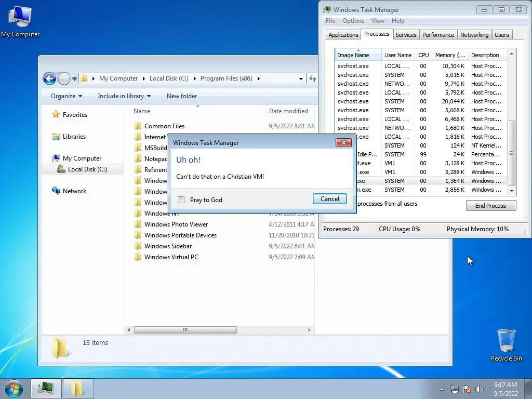This screenshot has width=532, height=399.
Task: Select Local Disk (C:) in navigation pane
Action: pos(83,169)
